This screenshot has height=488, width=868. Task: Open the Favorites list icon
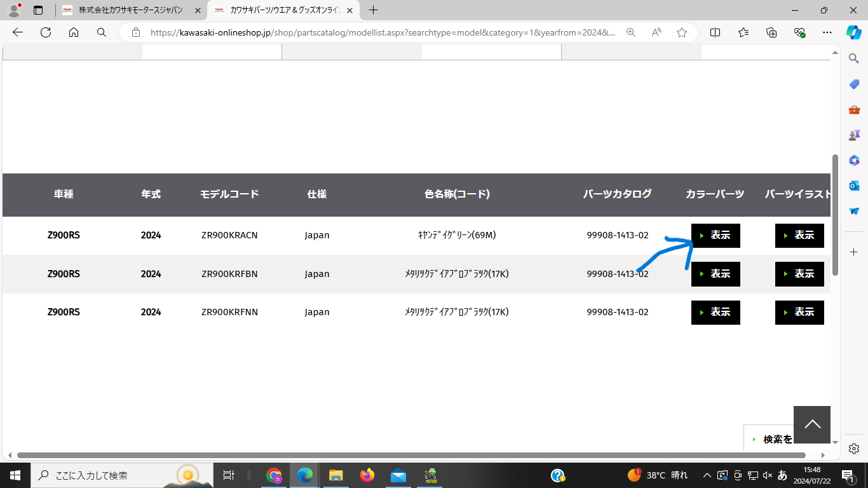tap(743, 32)
